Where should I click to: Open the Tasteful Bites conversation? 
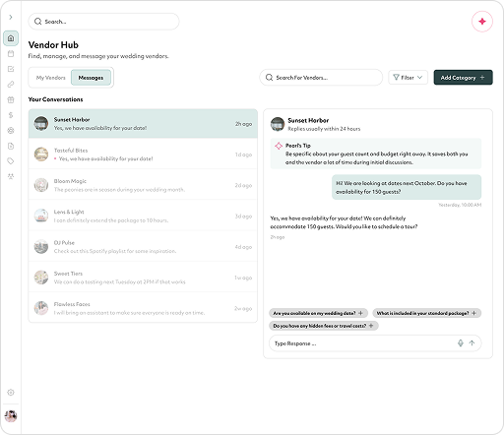point(143,155)
